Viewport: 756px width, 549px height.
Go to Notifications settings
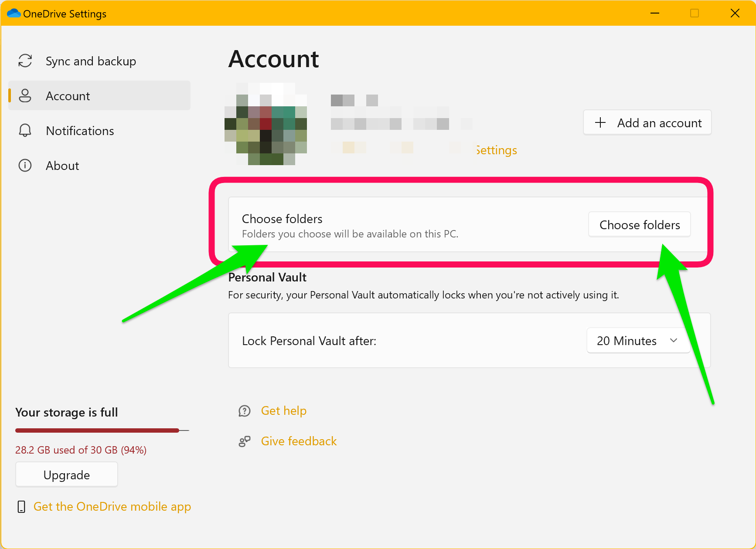pyautogui.click(x=99, y=131)
